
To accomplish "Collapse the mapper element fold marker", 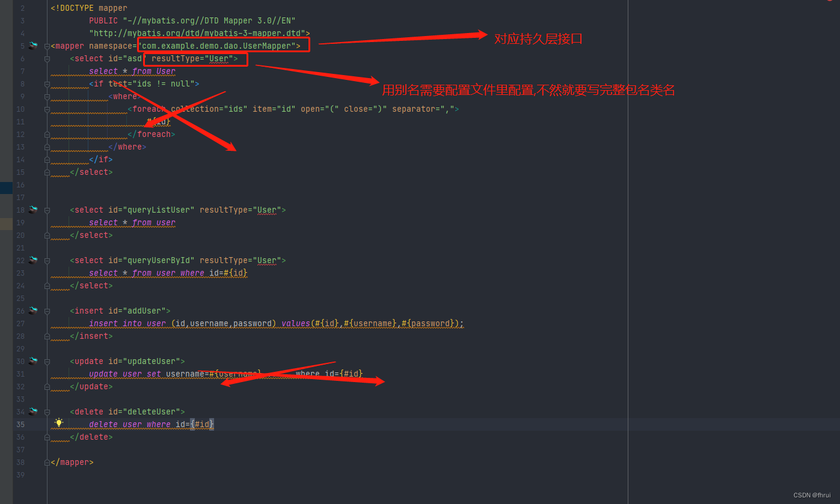I will click(46, 45).
